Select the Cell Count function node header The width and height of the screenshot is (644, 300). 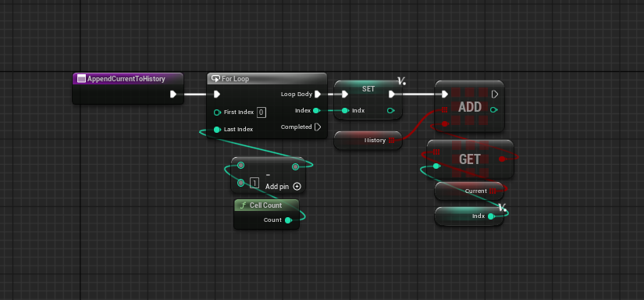[x=266, y=205]
